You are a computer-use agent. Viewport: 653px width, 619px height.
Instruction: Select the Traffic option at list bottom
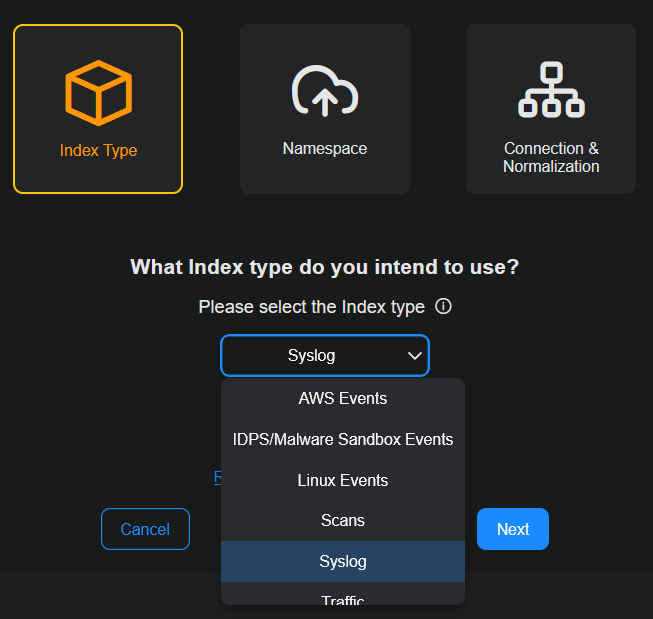(342, 599)
